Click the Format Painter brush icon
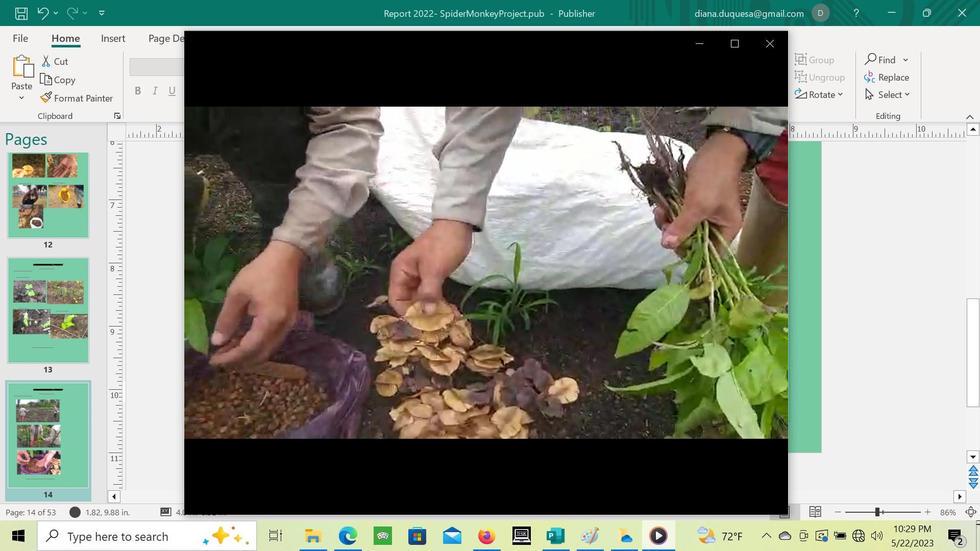 (46, 97)
